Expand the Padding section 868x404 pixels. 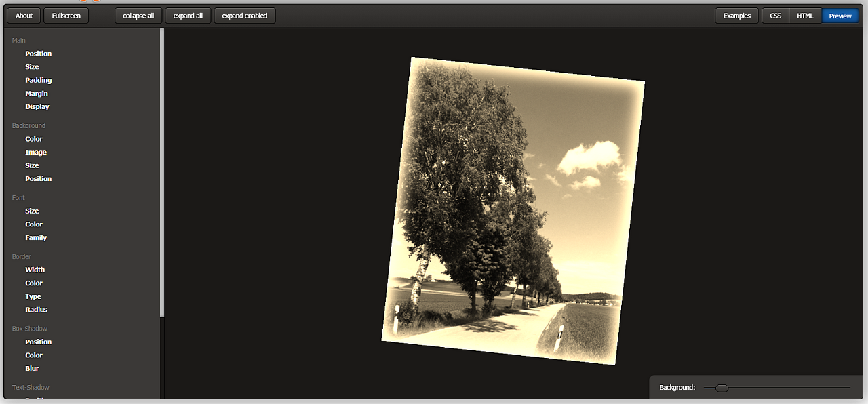(39, 80)
